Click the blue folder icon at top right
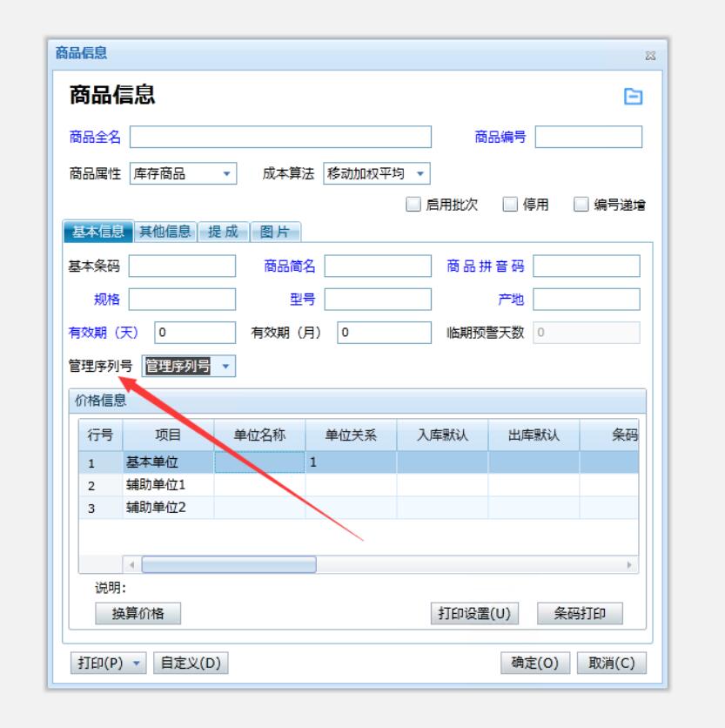 [x=634, y=97]
